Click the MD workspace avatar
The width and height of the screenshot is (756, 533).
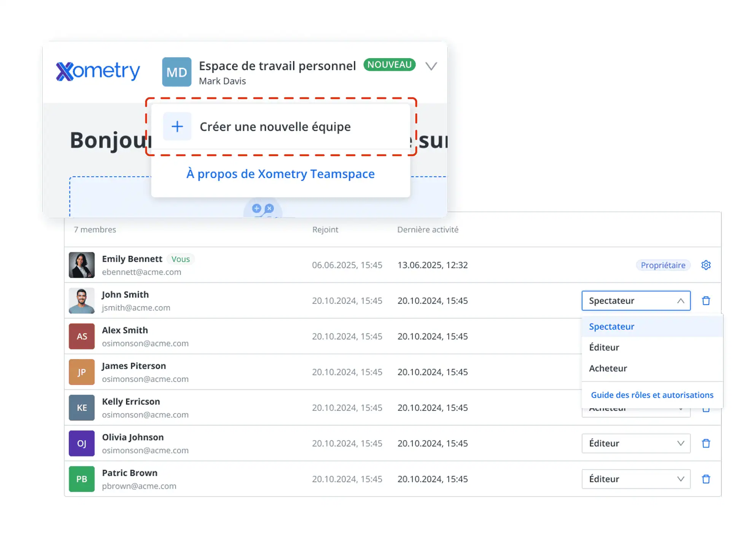pyautogui.click(x=177, y=72)
